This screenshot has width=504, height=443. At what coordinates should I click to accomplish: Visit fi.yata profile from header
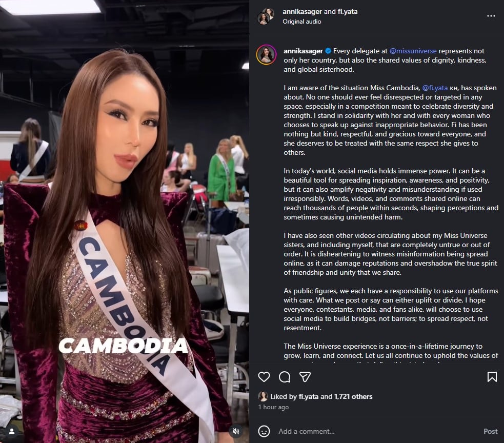348,12
